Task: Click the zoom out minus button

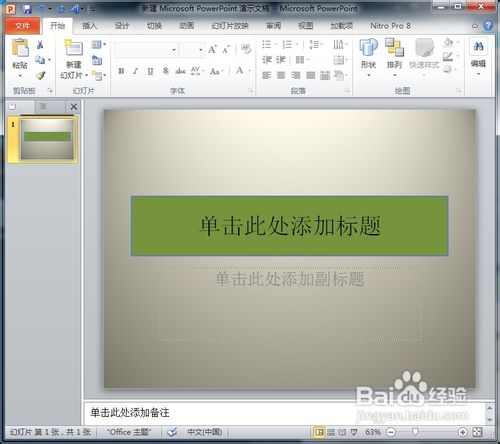Action: point(391,432)
